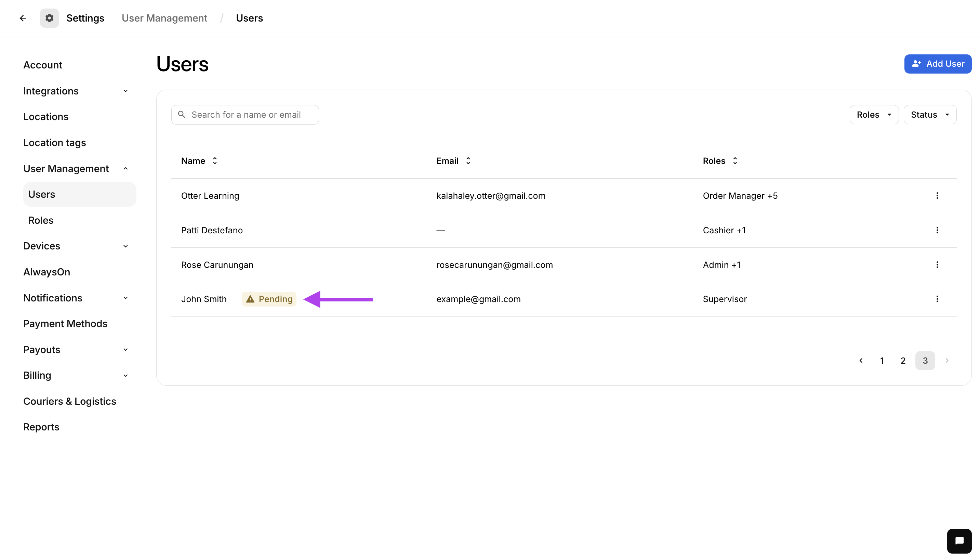The image size is (980, 557).
Task: Click the User Management breadcrumb link
Action: click(x=164, y=18)
